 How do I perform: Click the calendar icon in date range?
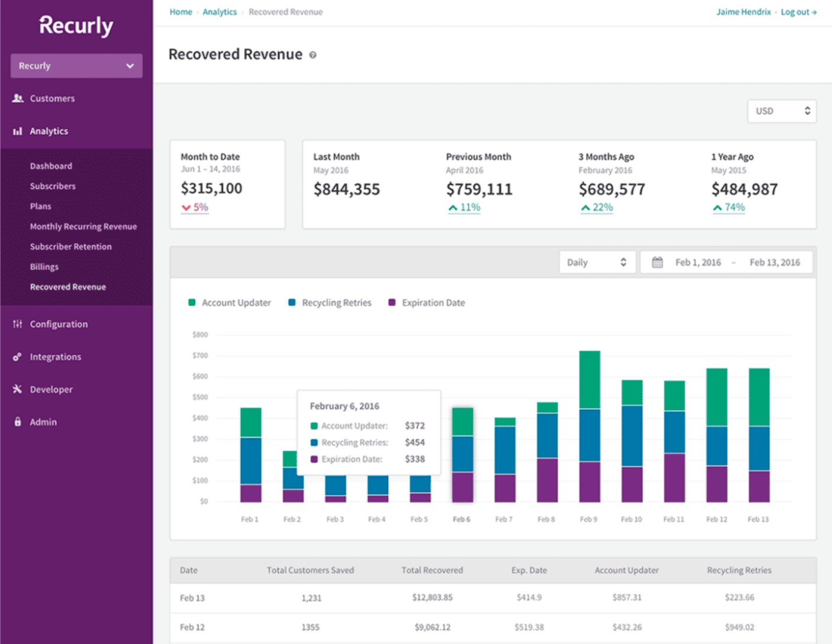(657, 263)
